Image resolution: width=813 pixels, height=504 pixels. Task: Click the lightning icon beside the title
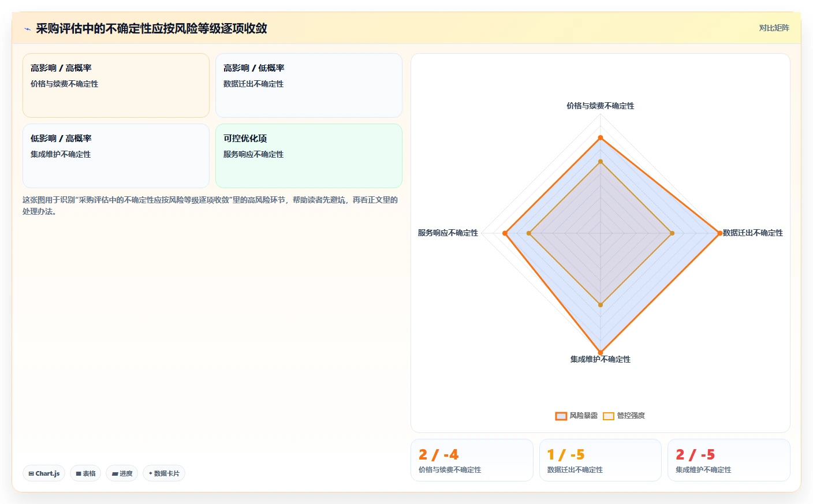point(27,29)
